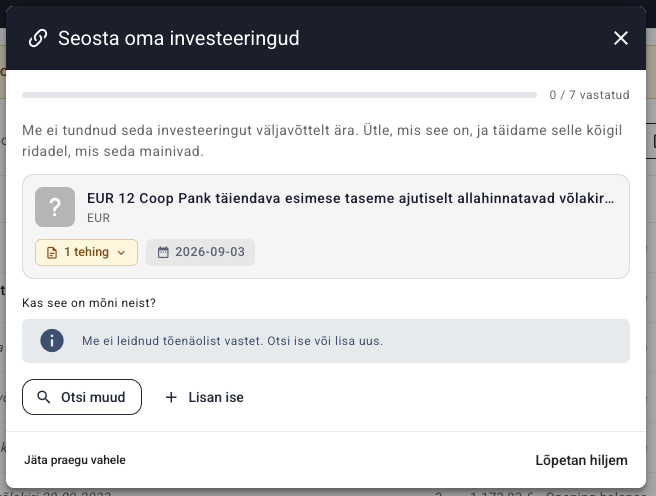The height and width of the screenshot is (496, 656).
Task: Click the magnifier icon in Otsi muud
Action: pos(44,397)
